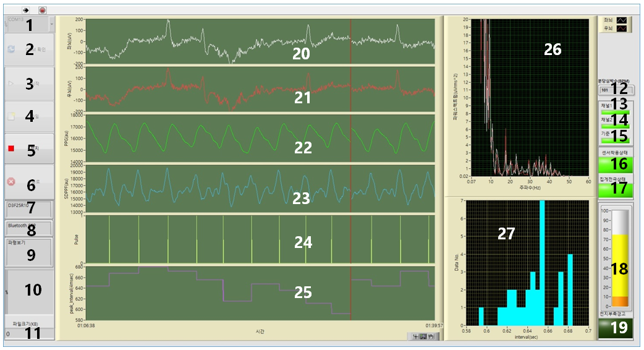Select the crosshair cursor tool in graph palette

(x=416, y=336)
